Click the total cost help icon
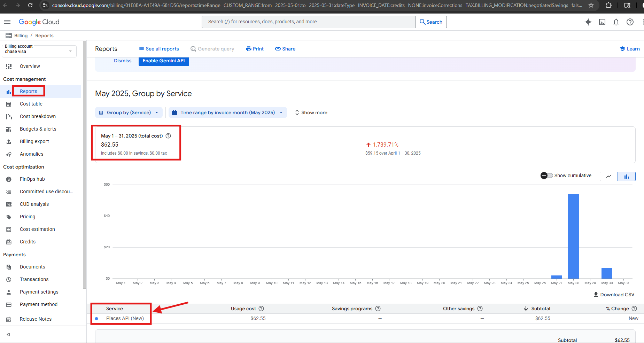Screen dimensions: 644x343 [168, 136]
